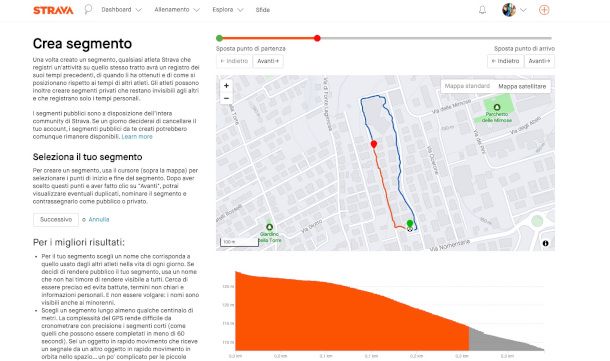Click the 'Via Nomentana' street label

click(450, 245)
